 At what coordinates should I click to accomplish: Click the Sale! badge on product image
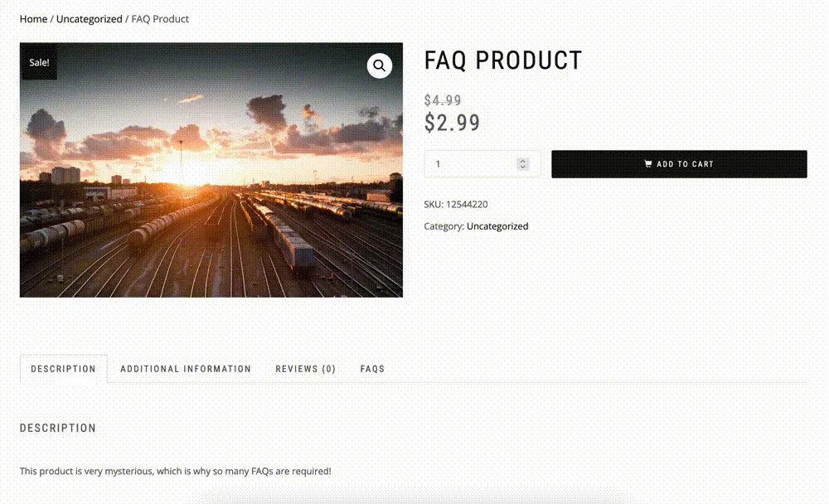tap(39, 62)
